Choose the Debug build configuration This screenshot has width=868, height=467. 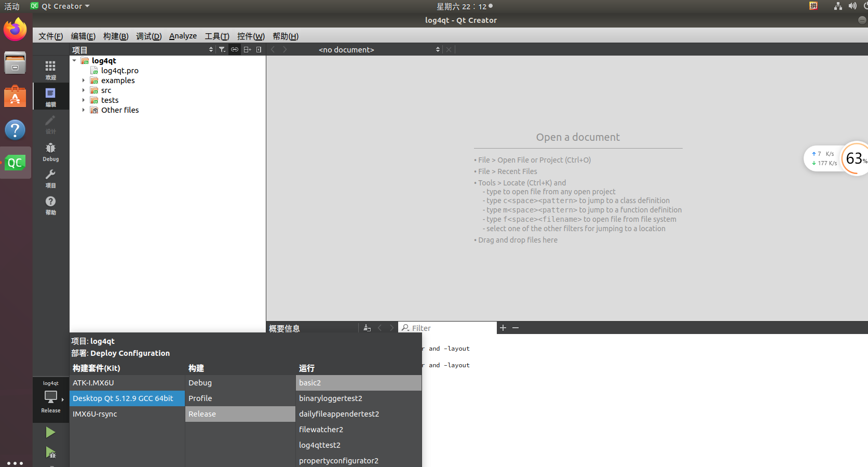coord(240,383)
